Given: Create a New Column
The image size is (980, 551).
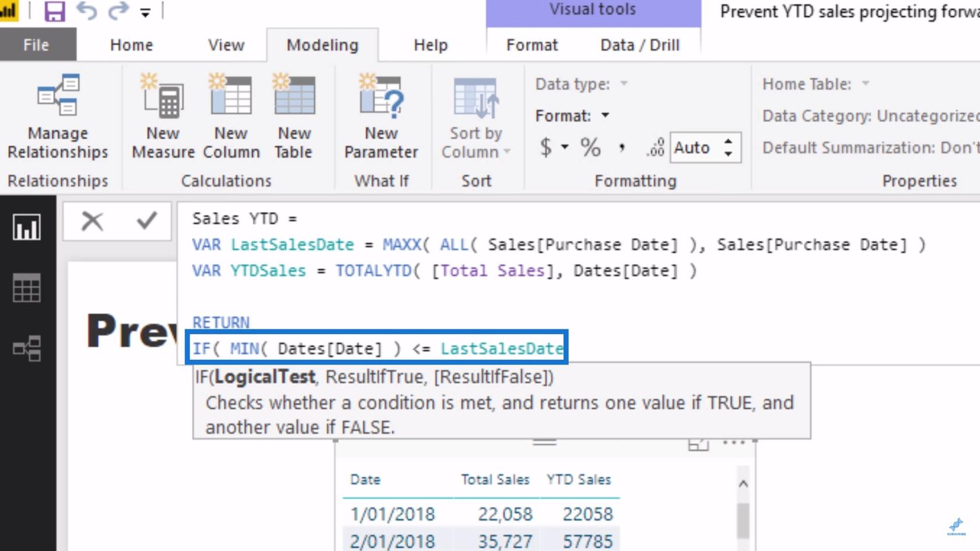Looking at the screenshot, I should [232, 117].
